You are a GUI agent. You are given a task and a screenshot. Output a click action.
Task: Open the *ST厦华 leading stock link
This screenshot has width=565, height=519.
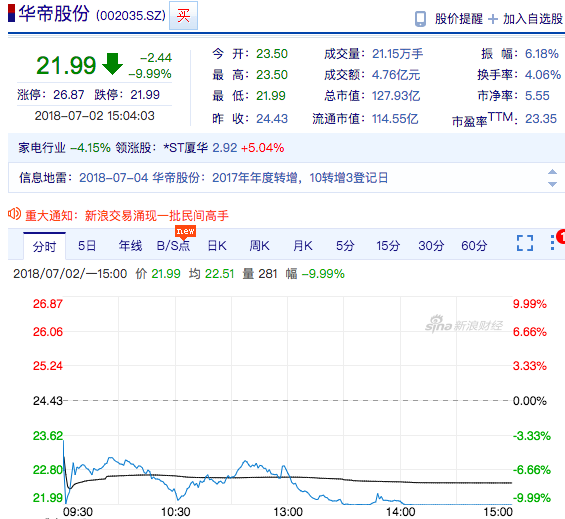click(186, 148)
